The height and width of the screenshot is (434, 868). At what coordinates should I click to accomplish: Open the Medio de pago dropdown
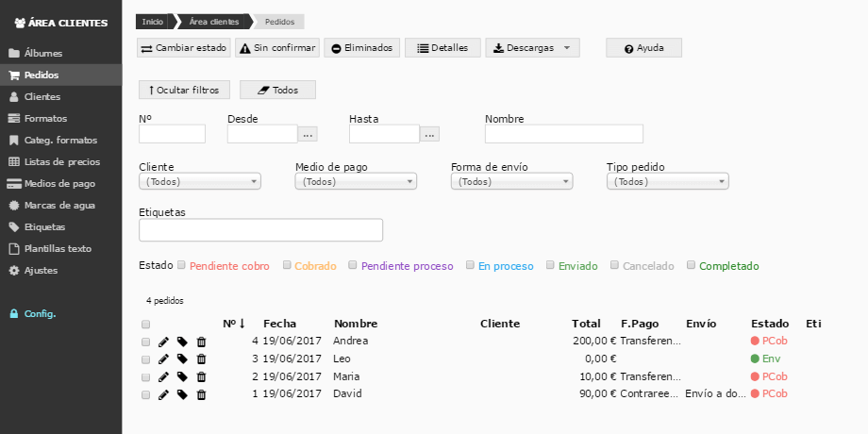356,182
